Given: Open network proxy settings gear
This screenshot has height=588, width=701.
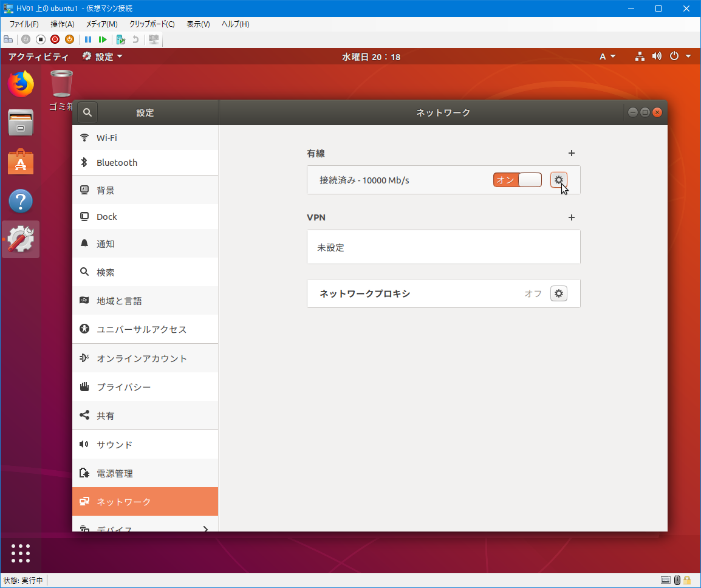Looking at the screenshot, I should 558,293.
